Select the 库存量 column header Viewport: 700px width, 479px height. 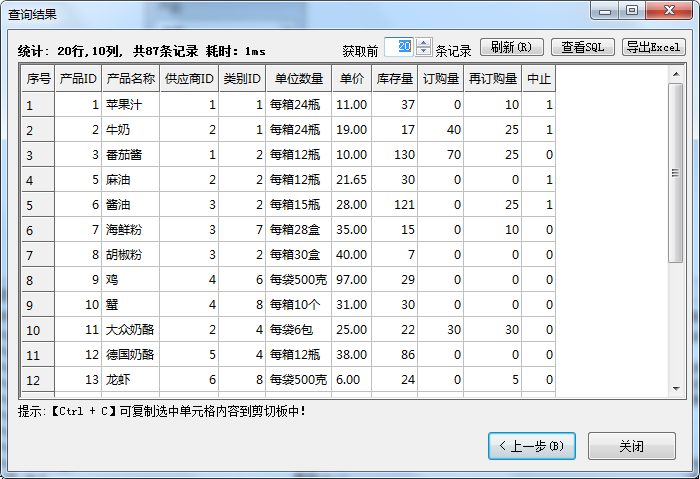(x=395, y=79)
